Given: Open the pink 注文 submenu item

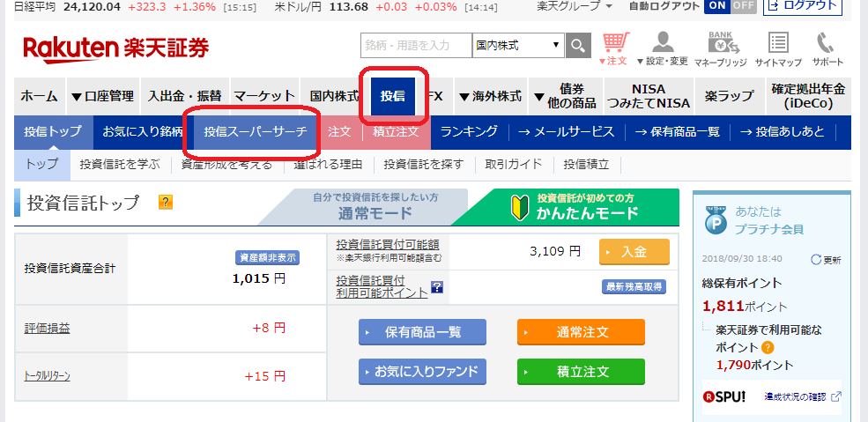Looking at the screenshot, I should [340, 132].
